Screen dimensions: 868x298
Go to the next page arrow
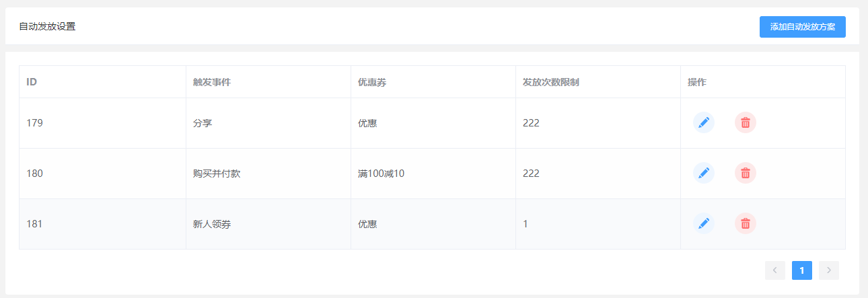click(x=829, y=270)
